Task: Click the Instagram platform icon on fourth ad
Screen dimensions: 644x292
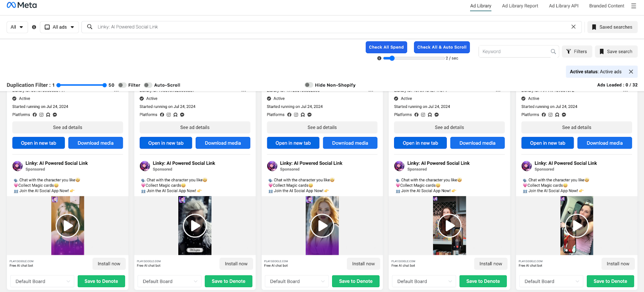Action: (x=423, y=115)
